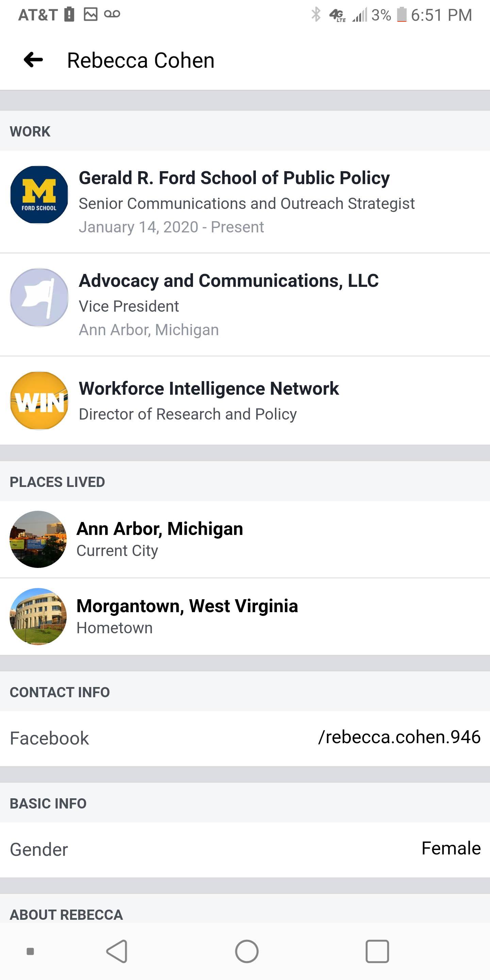The height and width of the screenshot is (980, 490).
Task: Open Android recent apps square button
Action: pyautogui.click(x=377, y=951)
